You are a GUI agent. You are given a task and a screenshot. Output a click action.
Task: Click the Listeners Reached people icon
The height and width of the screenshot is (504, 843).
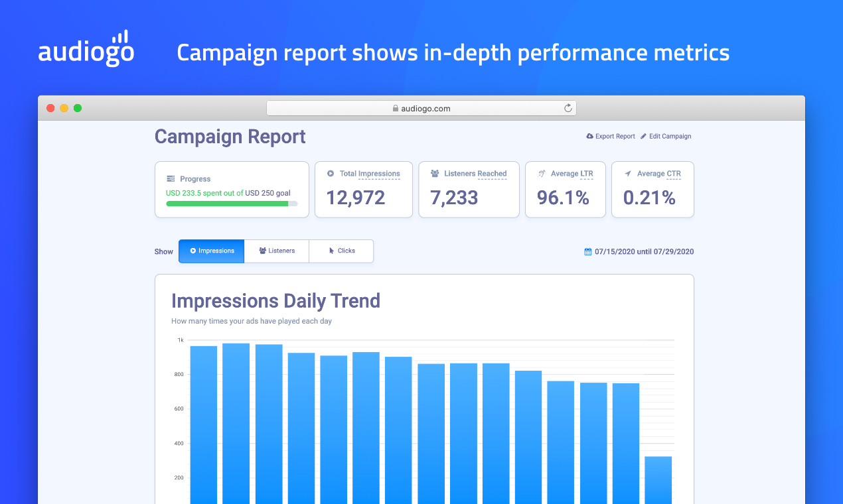tap(435, 174)
